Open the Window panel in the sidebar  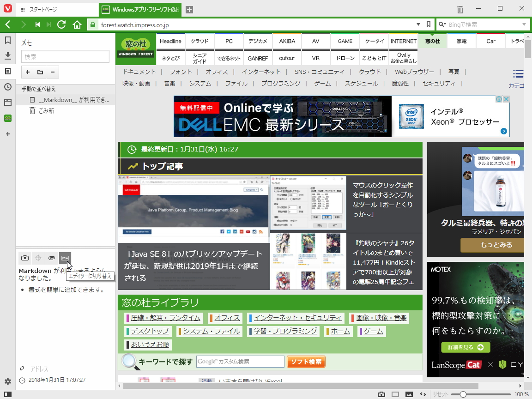click(x=7, y=103)
